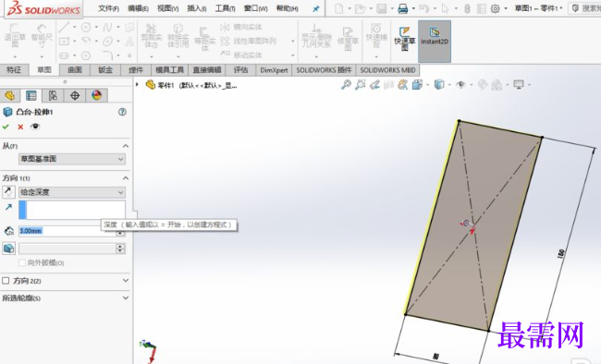Viewport: 601px width, 364px height.
Task: Expand the 零件1 flyout tree arrow
Action: click(x=137, y=85)
